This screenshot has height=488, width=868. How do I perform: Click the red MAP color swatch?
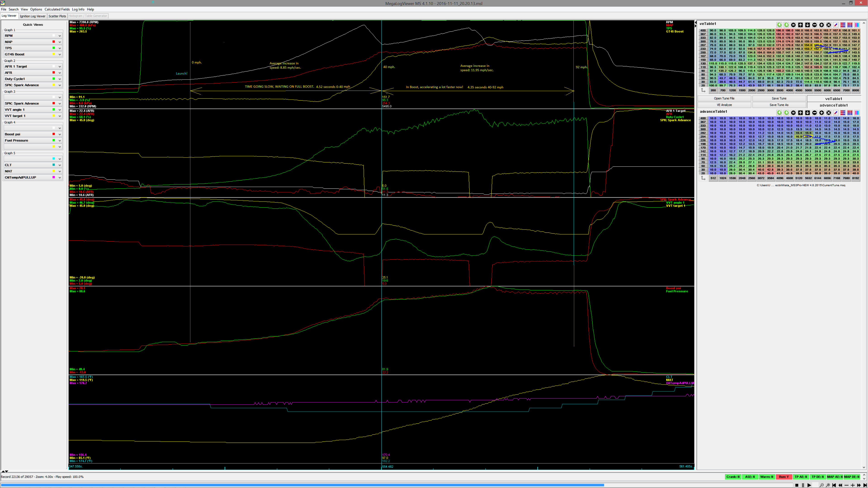pyautogui.click(x=54, y=42)
